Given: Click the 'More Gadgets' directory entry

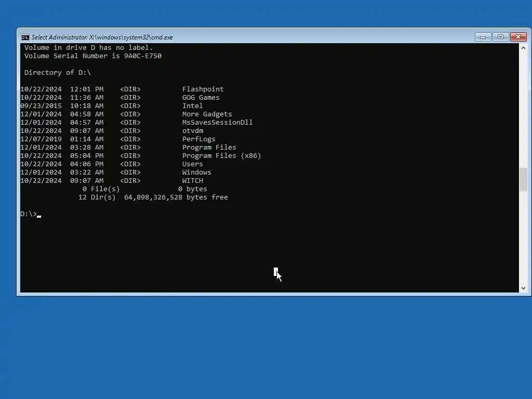Looking at the screenshot, I should click(207, 114).
